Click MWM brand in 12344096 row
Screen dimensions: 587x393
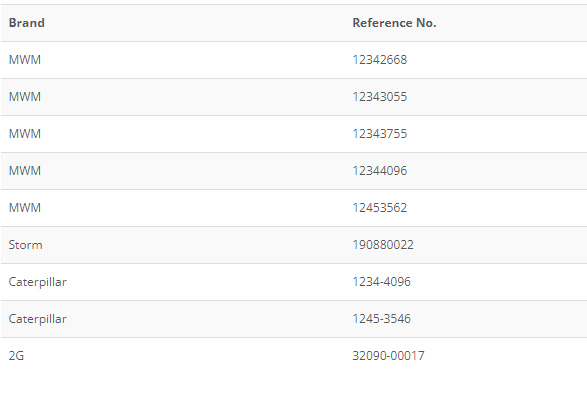click(x=25, y=171)
